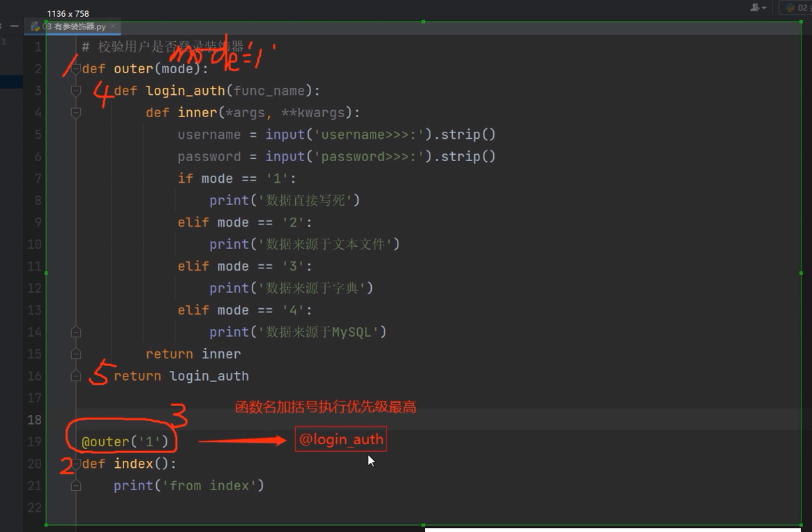Place cursor on 'username>>>:' string
812x532 pixels.
coord(369,135)
